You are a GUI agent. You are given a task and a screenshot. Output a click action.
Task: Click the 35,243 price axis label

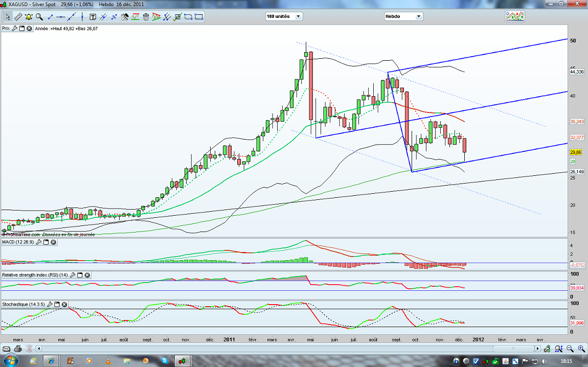(x=577, y=122)
